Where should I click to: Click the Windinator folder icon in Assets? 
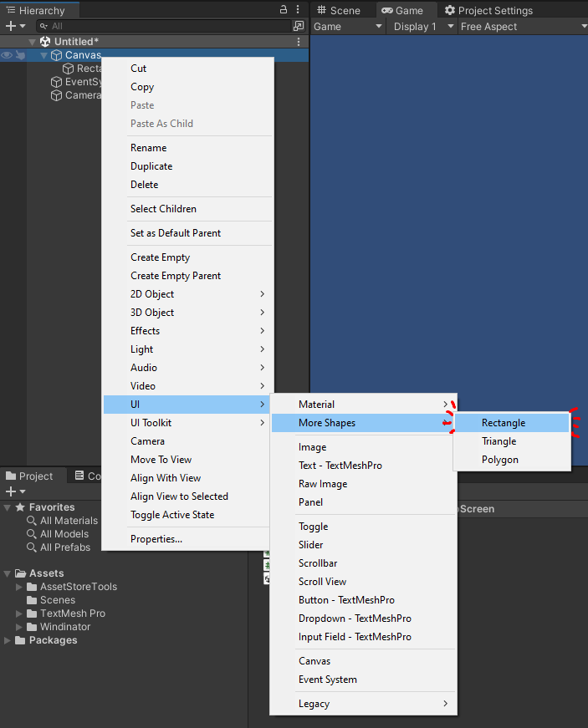point(32,627)
